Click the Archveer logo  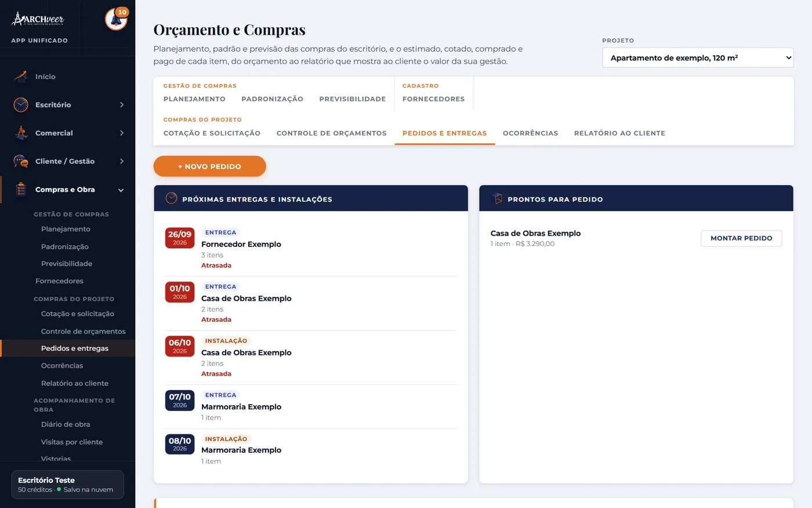[38, 19]
